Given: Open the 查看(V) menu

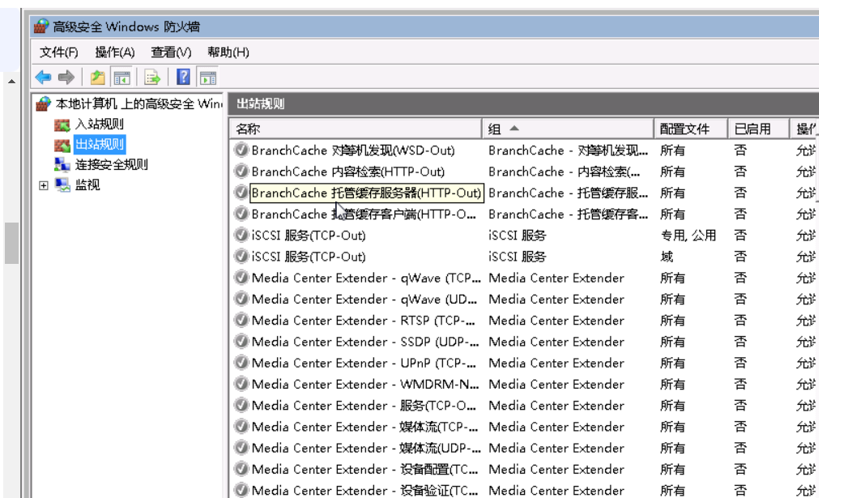Looking at the screenshot, I should pos(171,52).
